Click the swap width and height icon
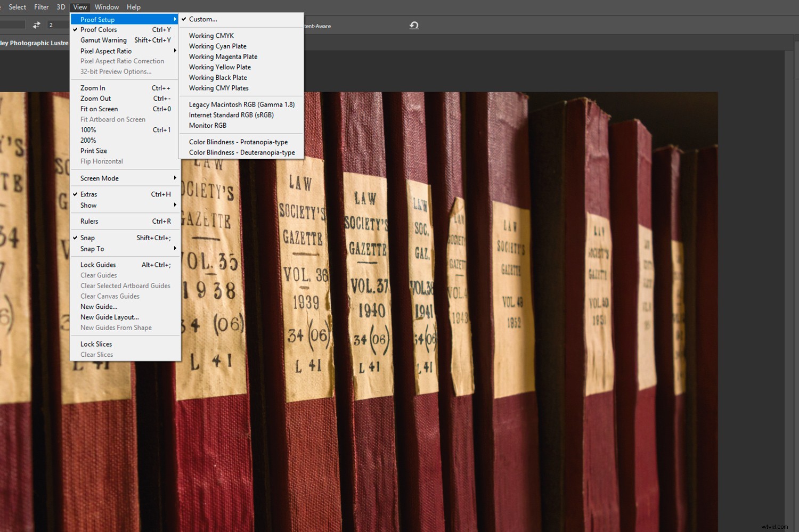 point(36,25)
